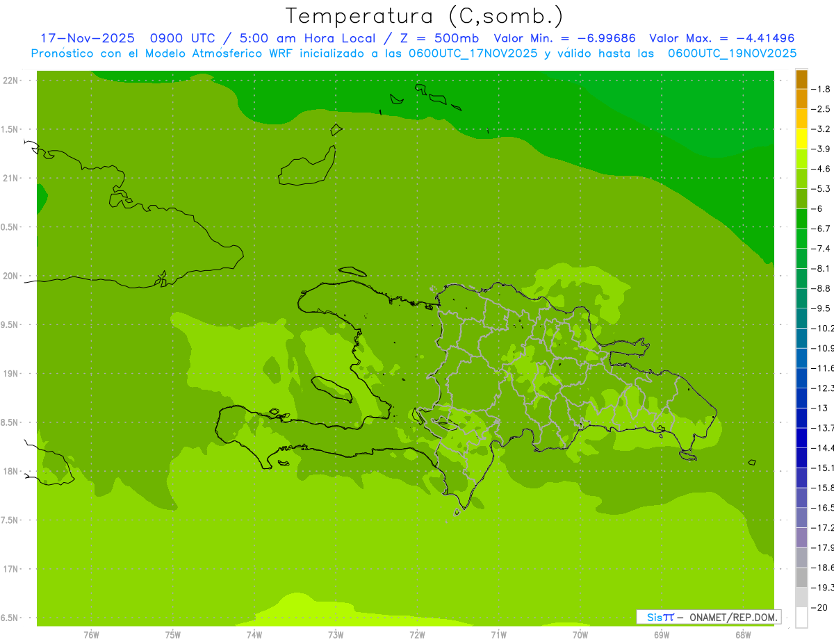The image size is (834, 644).
Task: Click the '74W' longitude axis label
Action: point(254,635)
